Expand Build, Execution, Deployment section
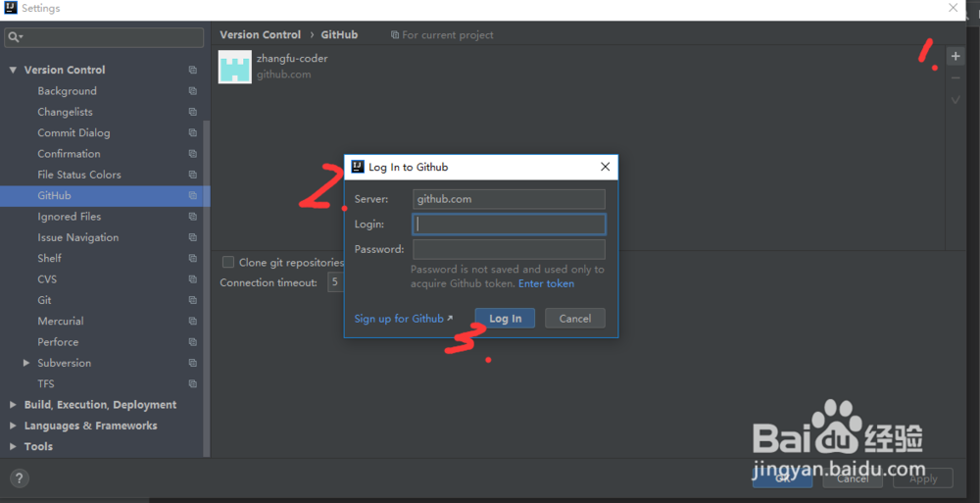The width and height of the screenshot is (980, 503). [13, 405]
